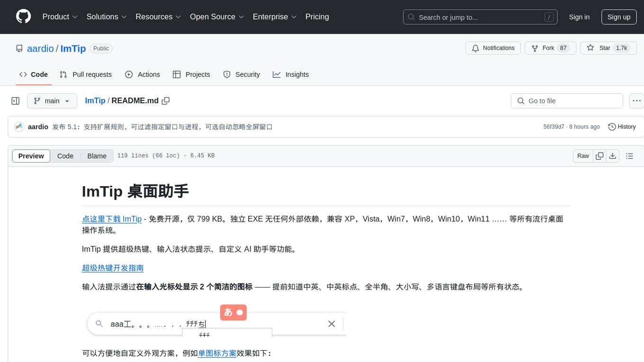Open the aardio owner profile link
This screenshot has height=362, width=644.
[x=41, y=48]
